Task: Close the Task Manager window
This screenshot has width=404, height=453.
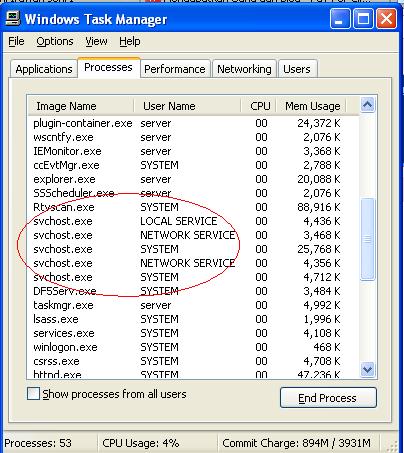Action: coord(386,19)
